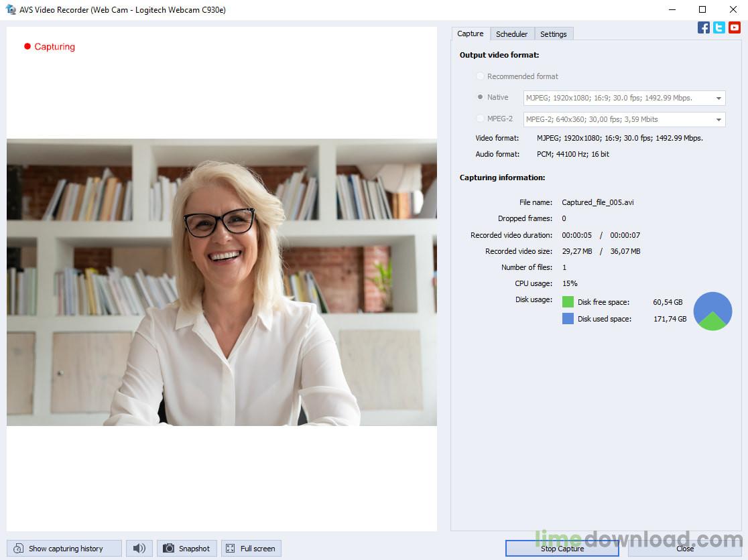This screenshot has height=560, width=748.
Task: Open the Settings tab
Action: [x=554, y=34]
